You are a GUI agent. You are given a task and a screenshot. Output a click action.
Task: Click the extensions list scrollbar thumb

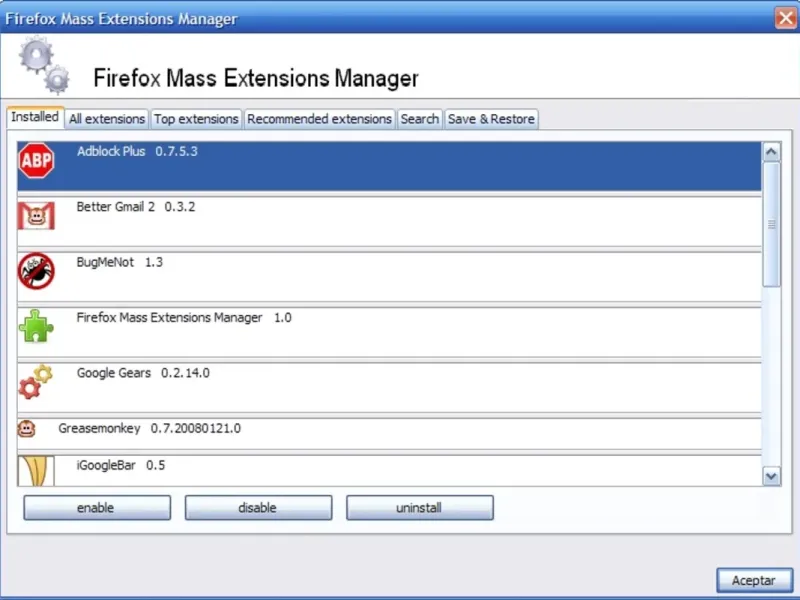pos(771,224)
